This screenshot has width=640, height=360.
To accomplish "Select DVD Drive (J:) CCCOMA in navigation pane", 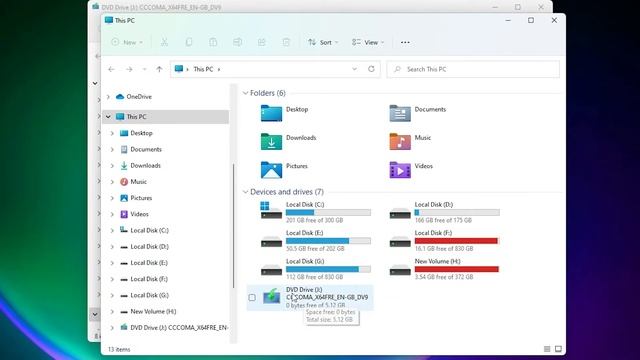I will 179,327.
